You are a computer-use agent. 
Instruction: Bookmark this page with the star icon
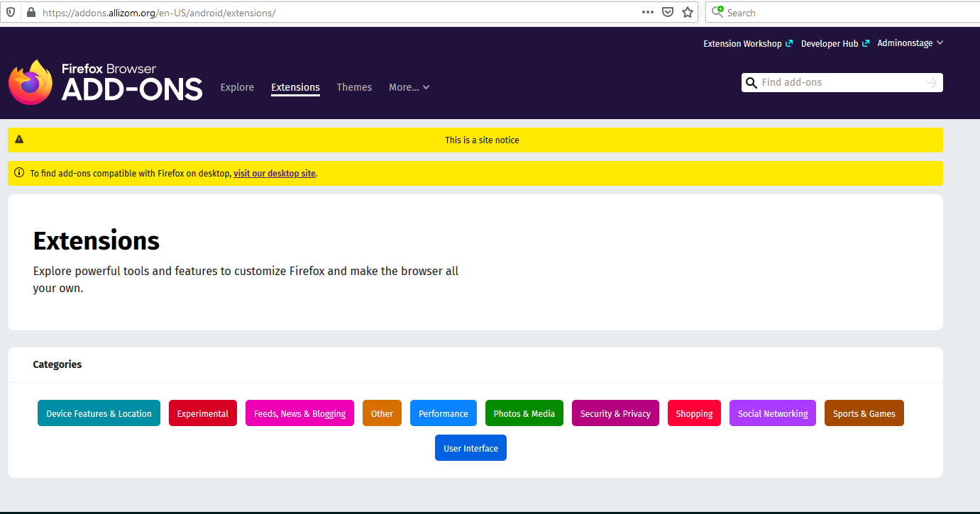(688, 12)
